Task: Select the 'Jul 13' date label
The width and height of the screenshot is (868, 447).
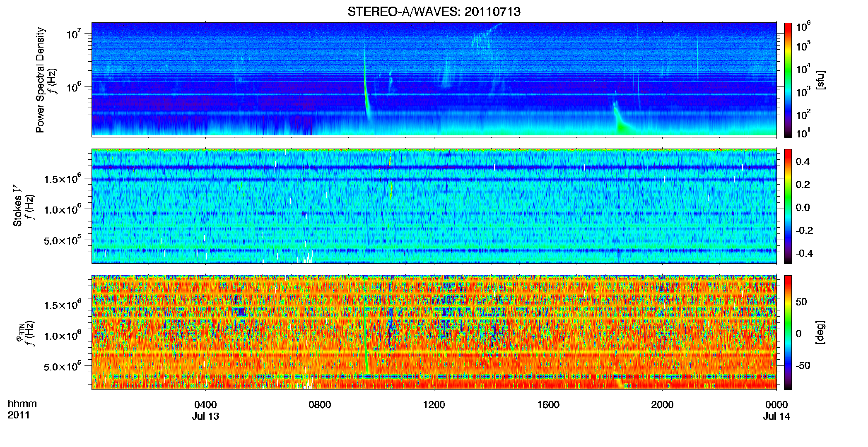Action: click(205, 416)
